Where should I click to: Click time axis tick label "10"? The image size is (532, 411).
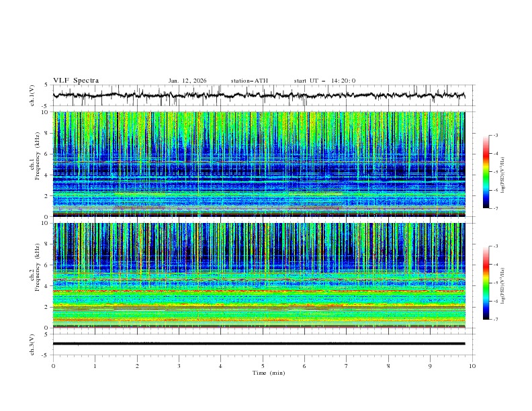[472, 366]
